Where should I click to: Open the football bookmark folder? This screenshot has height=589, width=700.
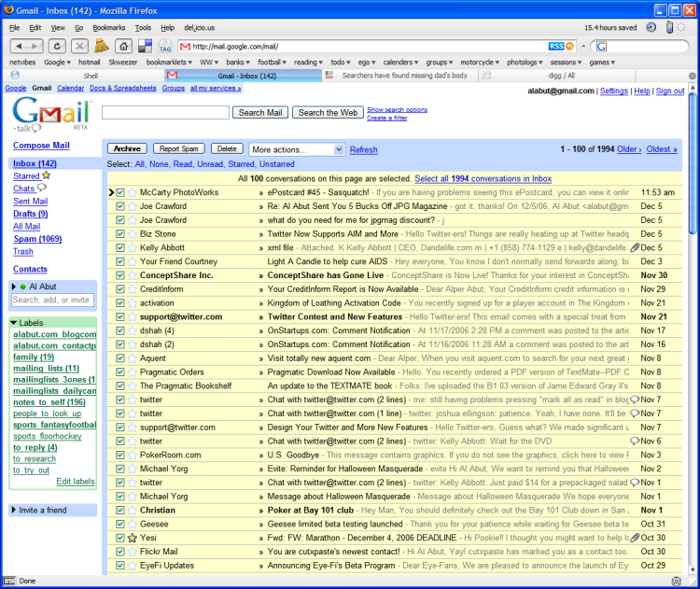(x=272, y=62)
